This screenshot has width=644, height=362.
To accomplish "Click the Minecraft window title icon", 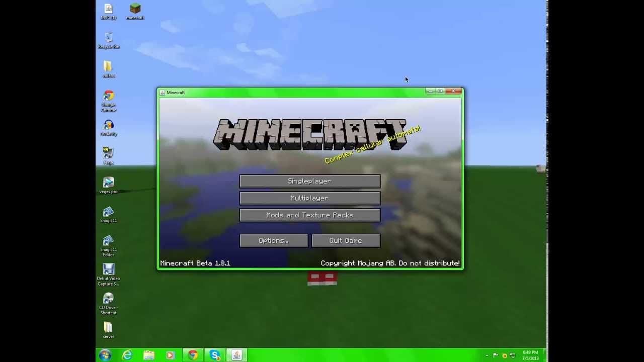I will 163,93.
